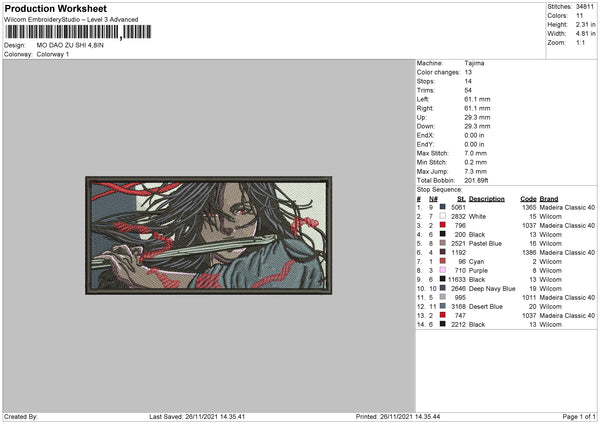Select brand 'Wilcom' in the White row
The image size is (600, 424).
pos(551,217)
